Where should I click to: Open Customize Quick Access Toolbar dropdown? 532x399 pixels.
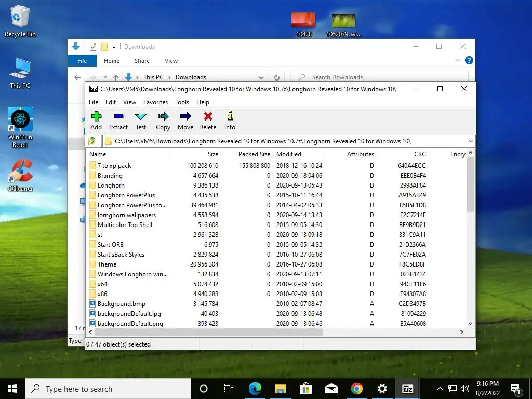[114, 47]
